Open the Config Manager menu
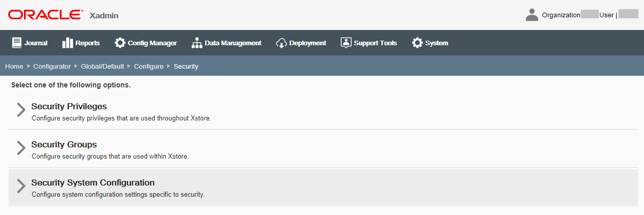This screenshot has width=644, height=215. pyautogui.click(x=146, y=43)
